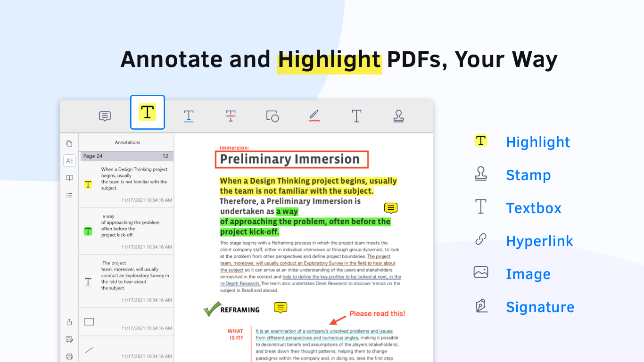The width and height of the screenshot is (644, 362).
Task: Choose the Underline text tool
Action: click(189, 116)
